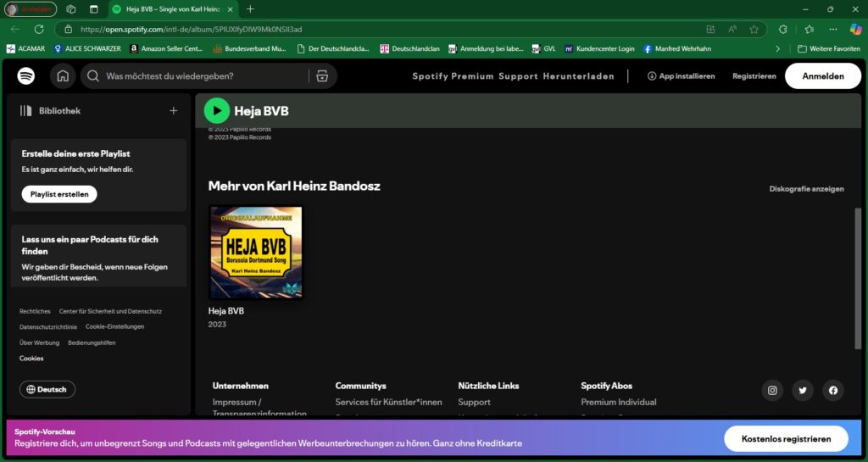This screenshot has width=868, height=462.
Task: Close the Heja BVB browser tab
Action: (231, 9)
